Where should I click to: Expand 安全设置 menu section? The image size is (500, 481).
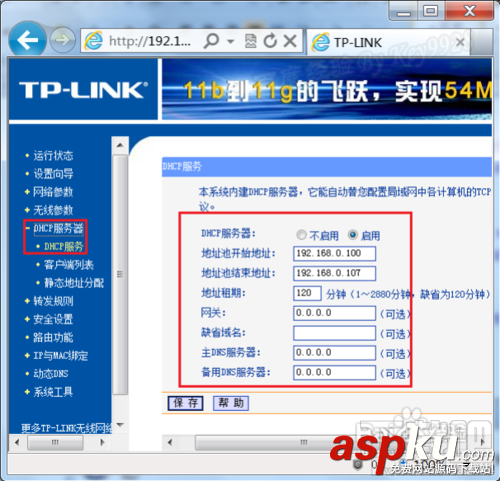53,319
